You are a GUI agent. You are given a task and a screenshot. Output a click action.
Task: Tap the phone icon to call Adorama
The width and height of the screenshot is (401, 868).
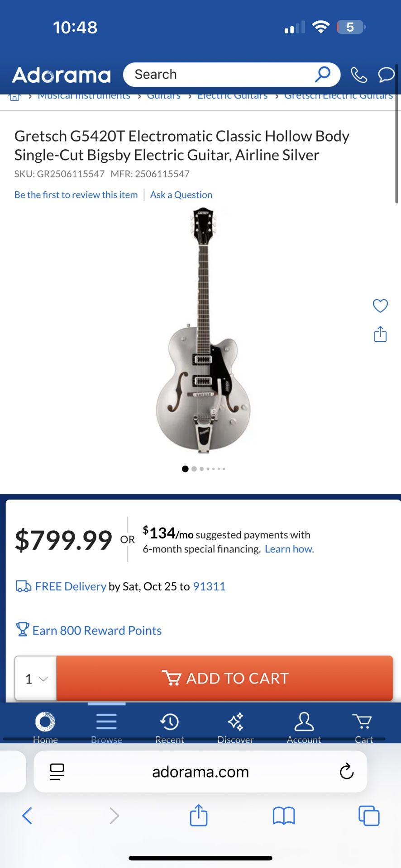pos(359,75)
